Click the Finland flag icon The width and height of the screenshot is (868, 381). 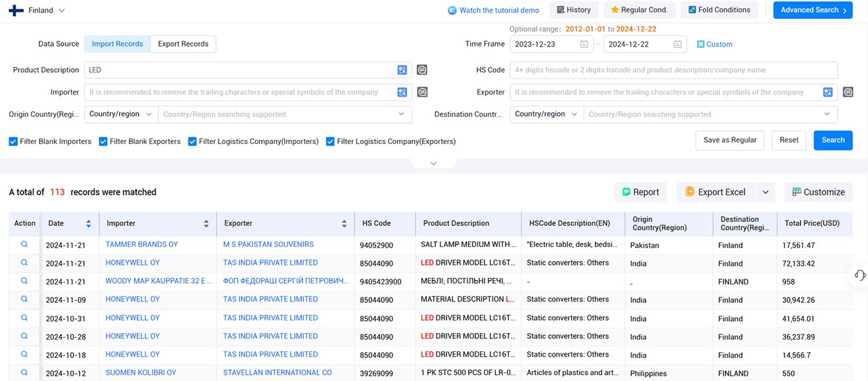coord(16,11)
